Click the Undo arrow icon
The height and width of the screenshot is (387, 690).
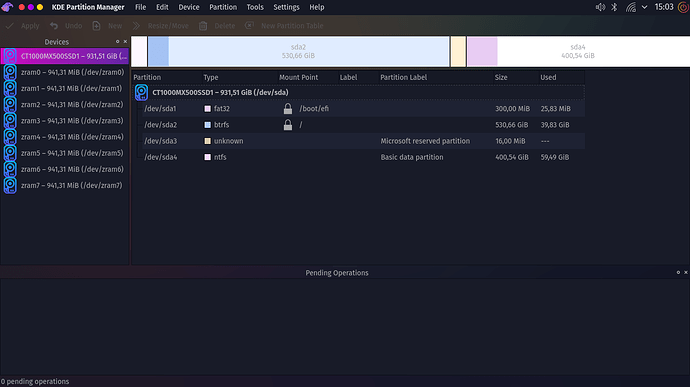pyautogui.click(x=54, y=26)
